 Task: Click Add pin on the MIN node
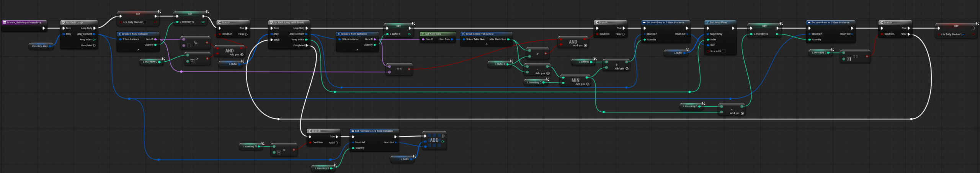tap(588, 84)
